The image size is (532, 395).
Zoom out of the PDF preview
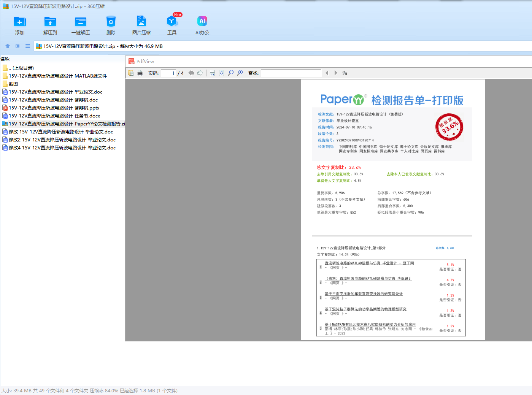231,73
